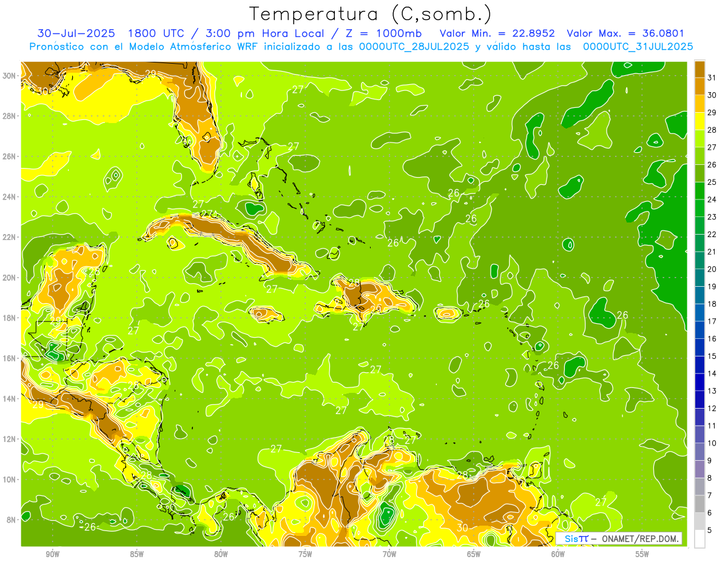Click the white bottom color scale segment

(699, 539)
